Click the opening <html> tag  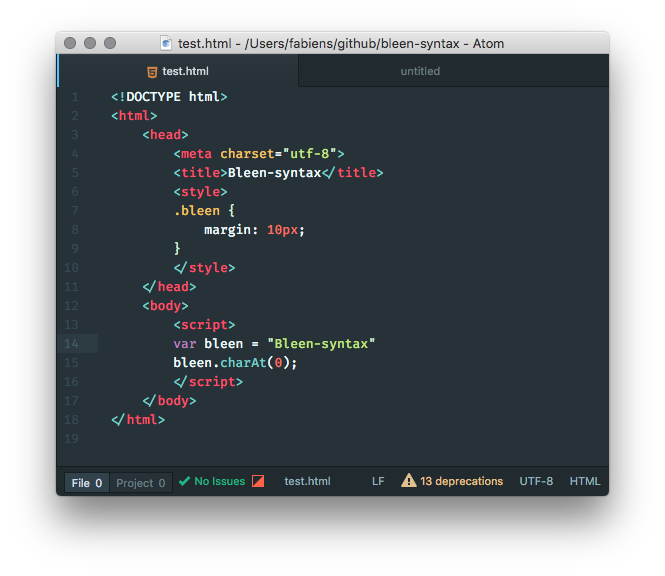pos(134,116)
